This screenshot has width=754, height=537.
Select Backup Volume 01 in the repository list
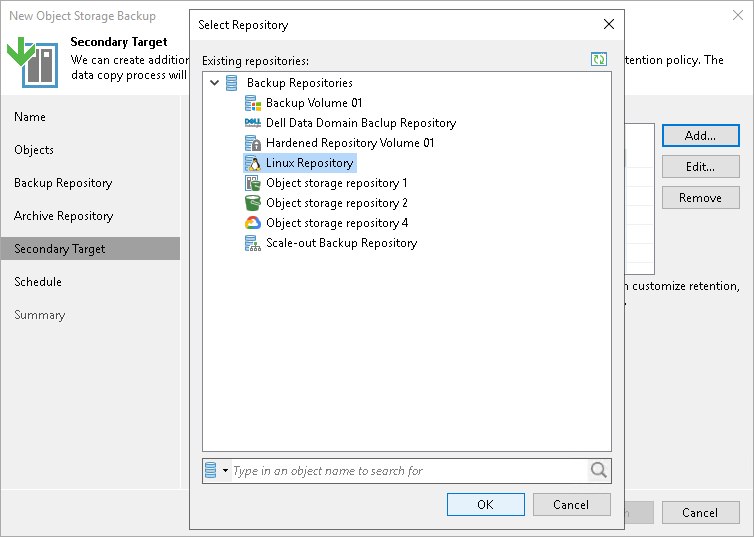(x=314, y=103)
